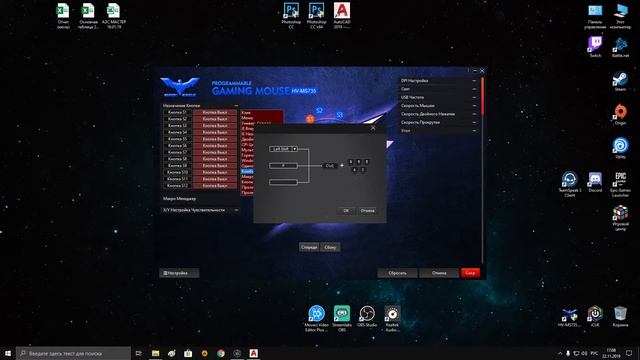Click the Windows taskbar search box

coord(73,353)
